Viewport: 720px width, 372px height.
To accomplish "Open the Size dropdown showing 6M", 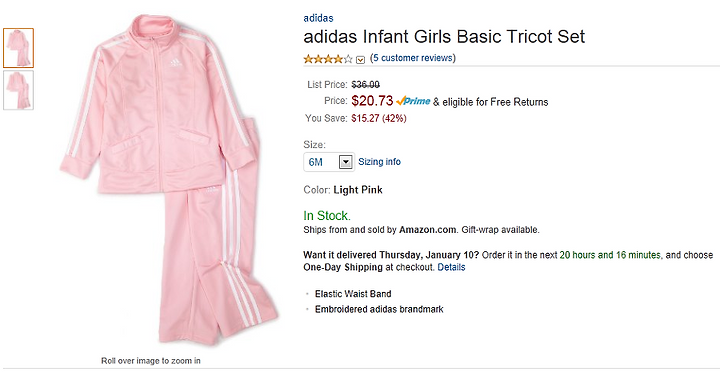I will 329,162.
